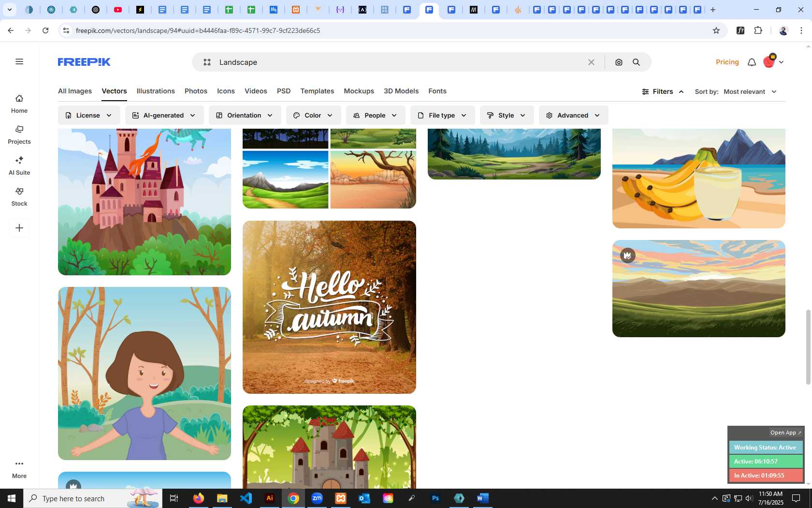
Task: Go to Home in the sidebar
Action: (19, 104)
